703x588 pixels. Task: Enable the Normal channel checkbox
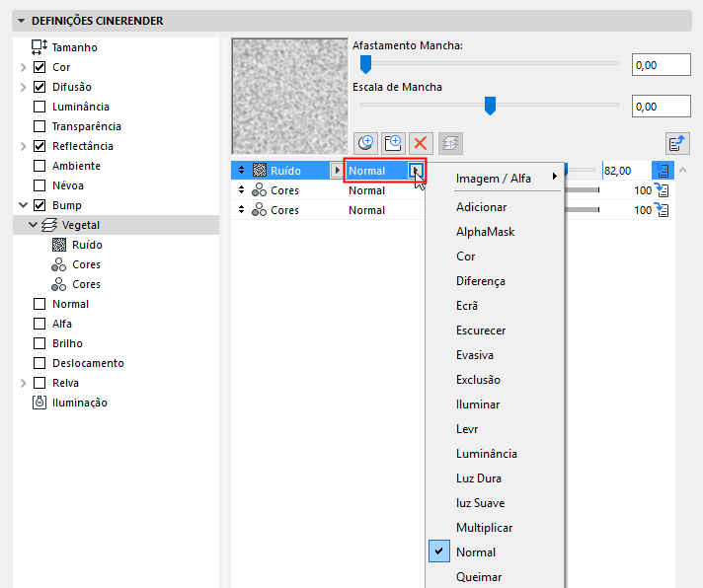tap(39, 304)
